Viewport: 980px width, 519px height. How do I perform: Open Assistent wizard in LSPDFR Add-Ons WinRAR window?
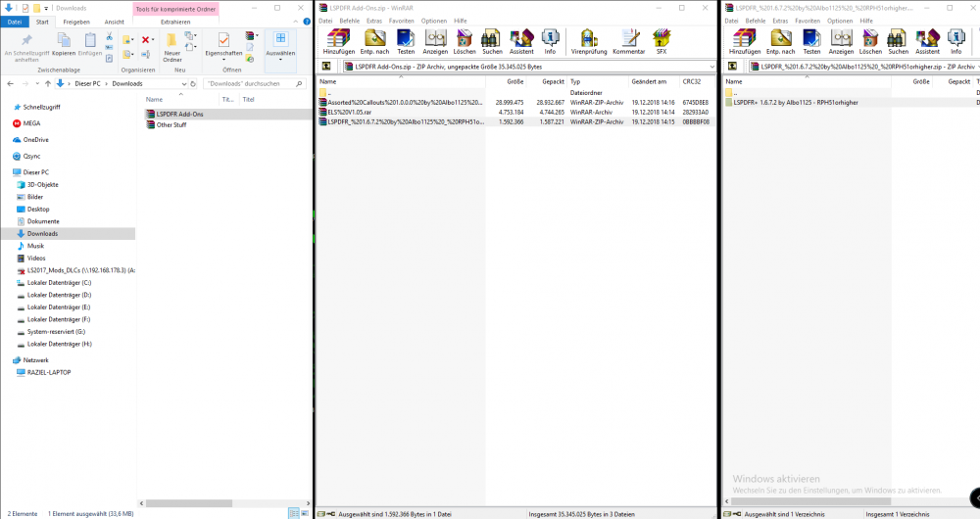coord(521,41)
